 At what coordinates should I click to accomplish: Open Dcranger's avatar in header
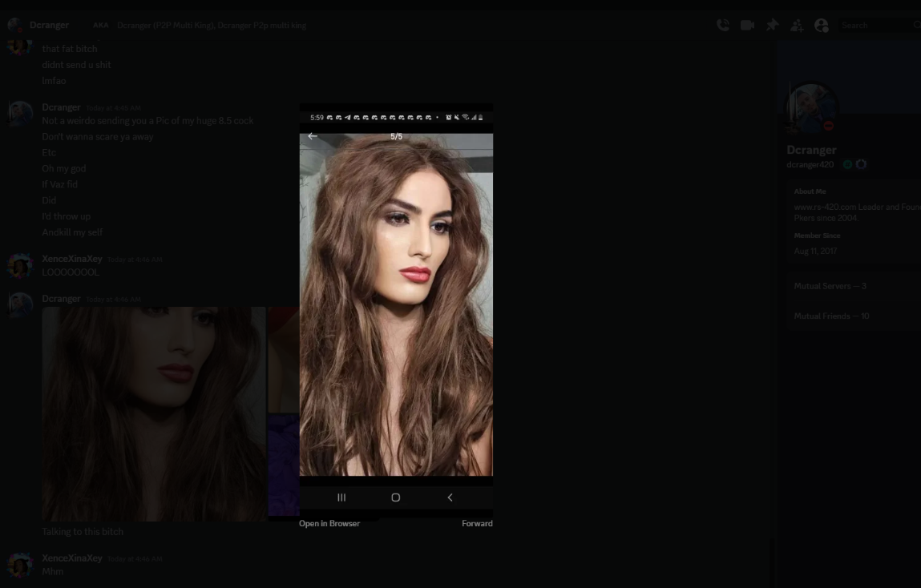[15, 25]
